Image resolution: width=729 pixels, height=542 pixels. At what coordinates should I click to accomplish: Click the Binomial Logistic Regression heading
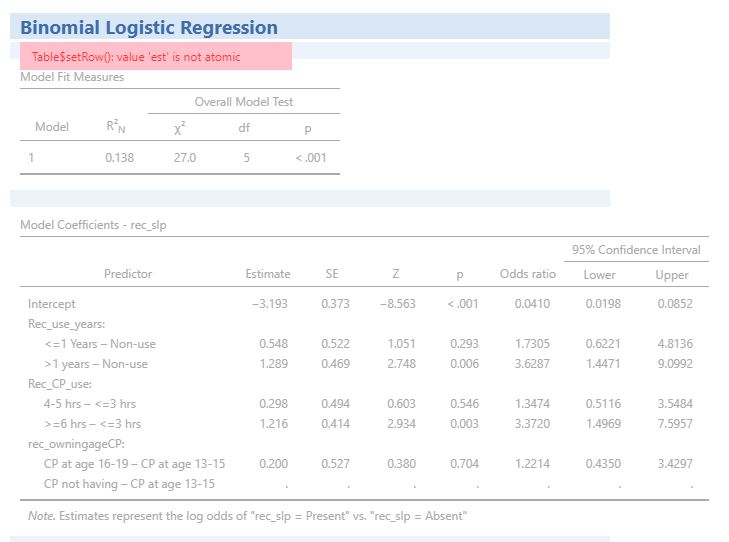pyautogui.click(x=149, y=28)
